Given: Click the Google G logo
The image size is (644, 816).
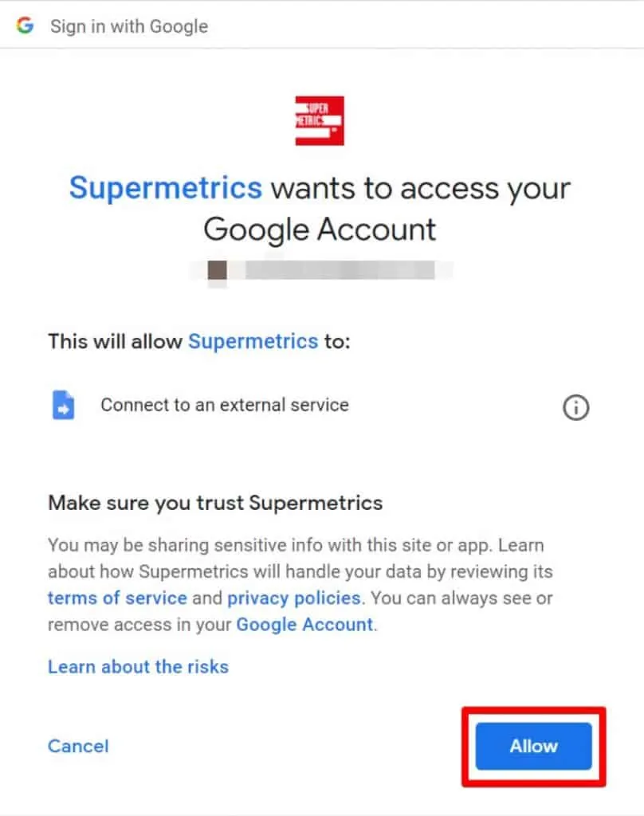Looking at the screenshot, I should (25, 25).
